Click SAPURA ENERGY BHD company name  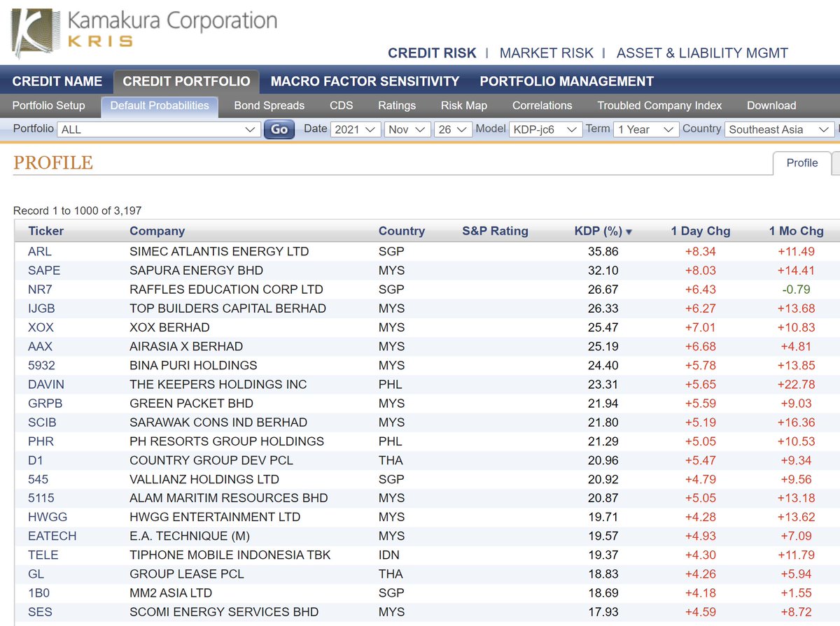(197, 270)
